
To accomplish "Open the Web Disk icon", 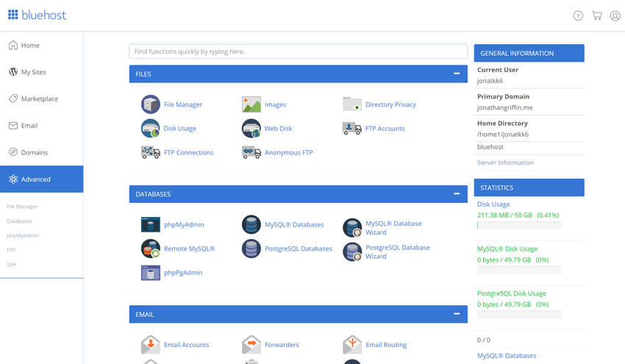I will 251,129.
